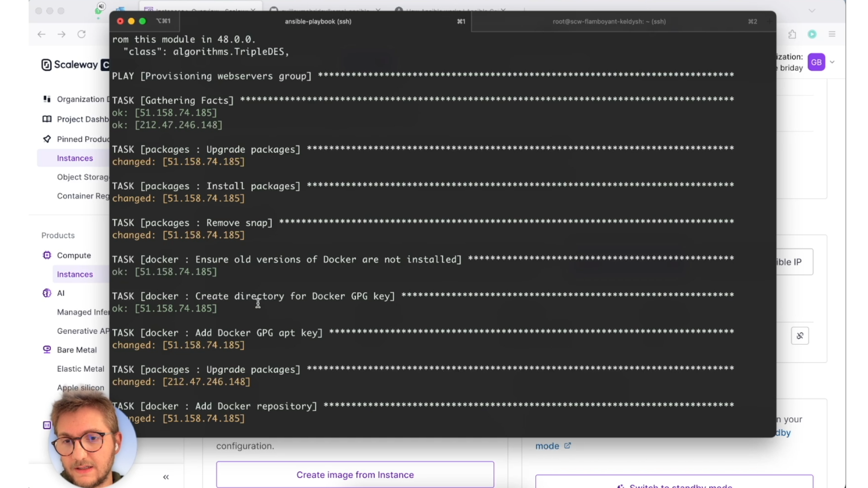This screenshot has height=488, width=868.
Task: Click the detach IP unlink icon button
Action: (800, 336)
